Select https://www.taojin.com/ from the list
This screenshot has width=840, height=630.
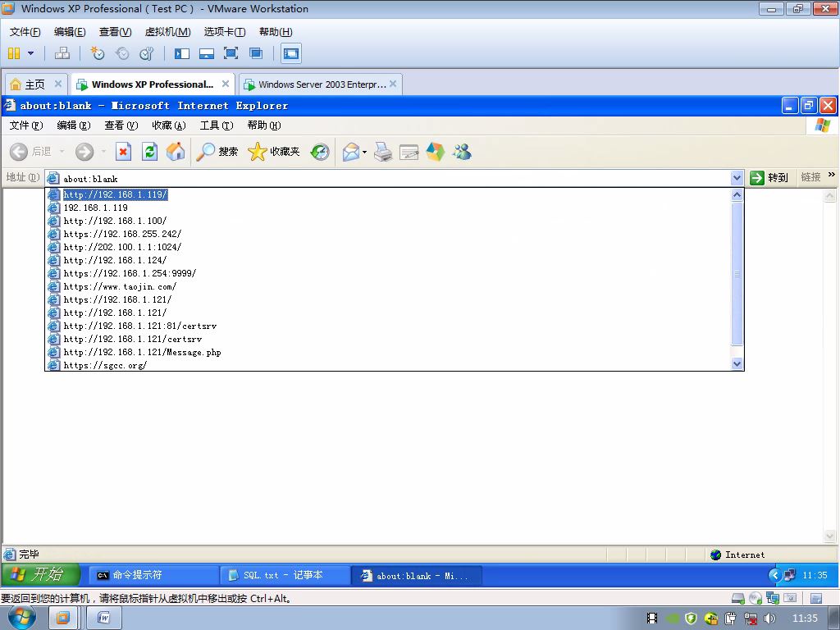click(x=388, y=286)
